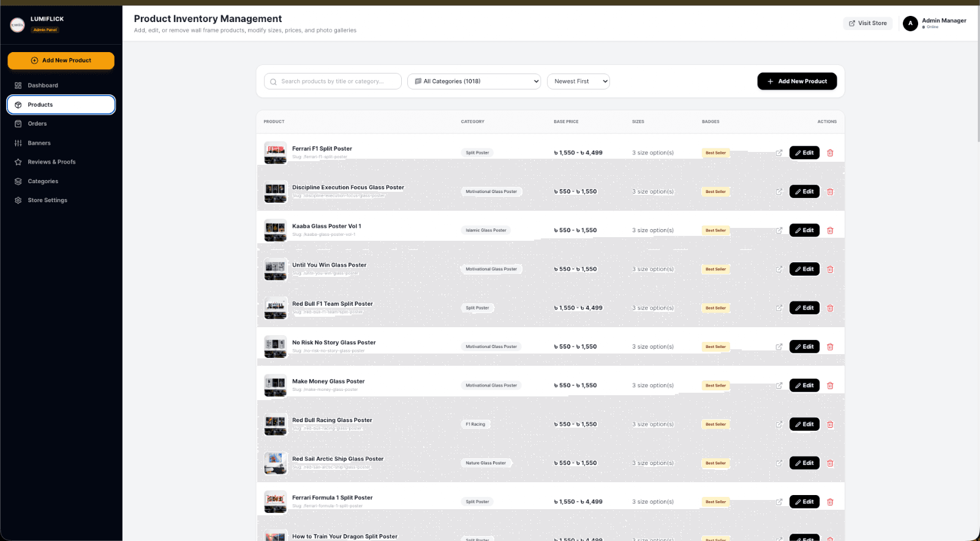
Task: Open the Newest First sort dropdown
Action: (x=578, y=81)
